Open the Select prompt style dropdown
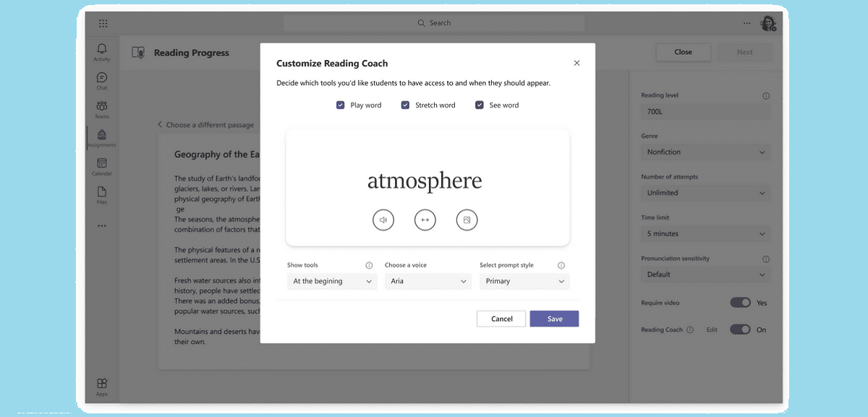The image size is (868, 417). pos(524,281)
